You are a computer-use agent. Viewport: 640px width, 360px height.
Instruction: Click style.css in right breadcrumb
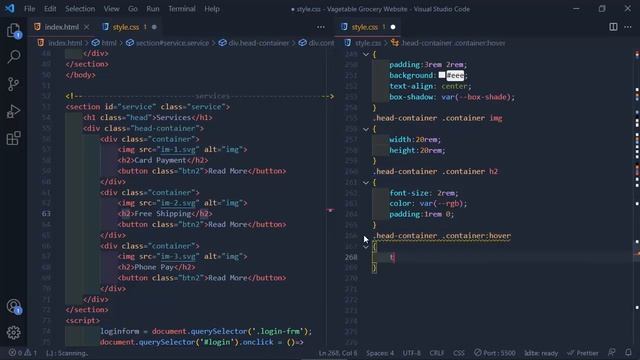pos(368,43)
